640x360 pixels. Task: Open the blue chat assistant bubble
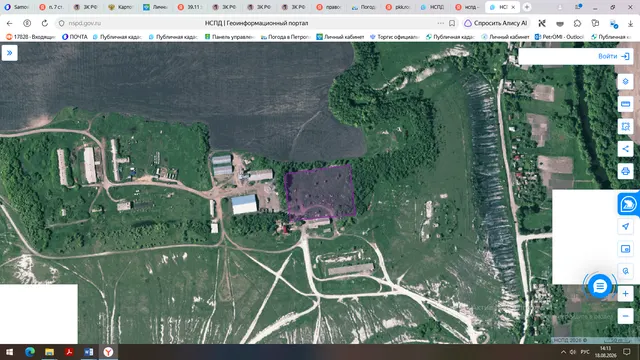tap(600, 286)
